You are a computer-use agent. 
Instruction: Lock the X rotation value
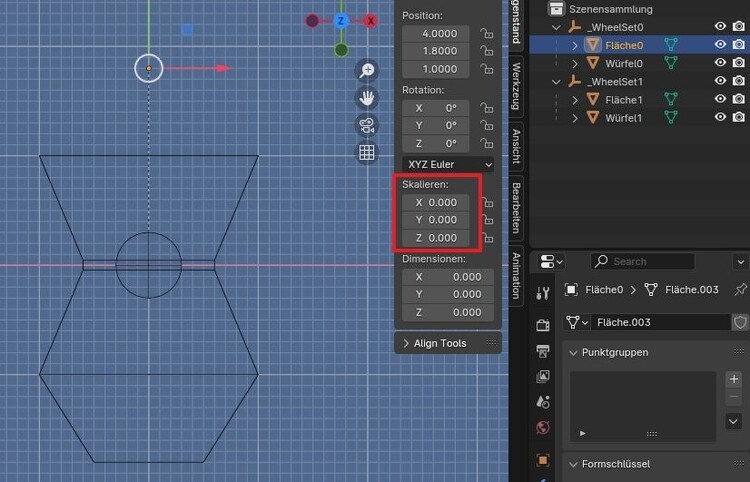pos(487,108)
